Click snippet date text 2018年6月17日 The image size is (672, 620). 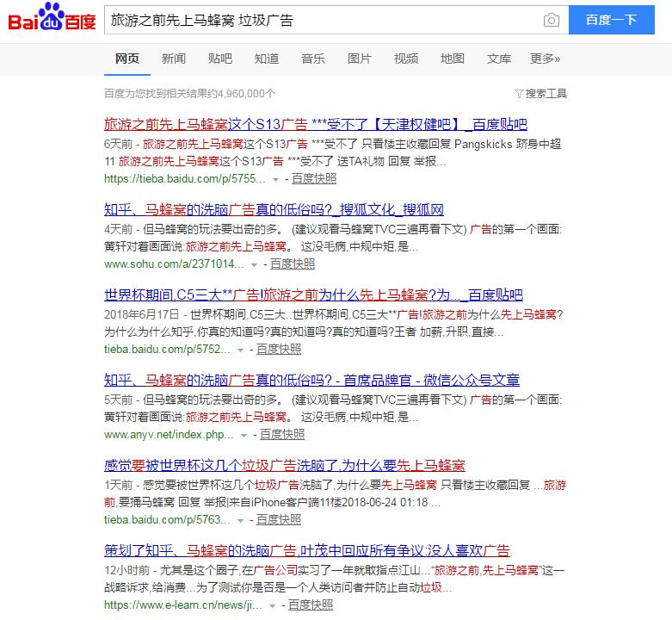141,314
